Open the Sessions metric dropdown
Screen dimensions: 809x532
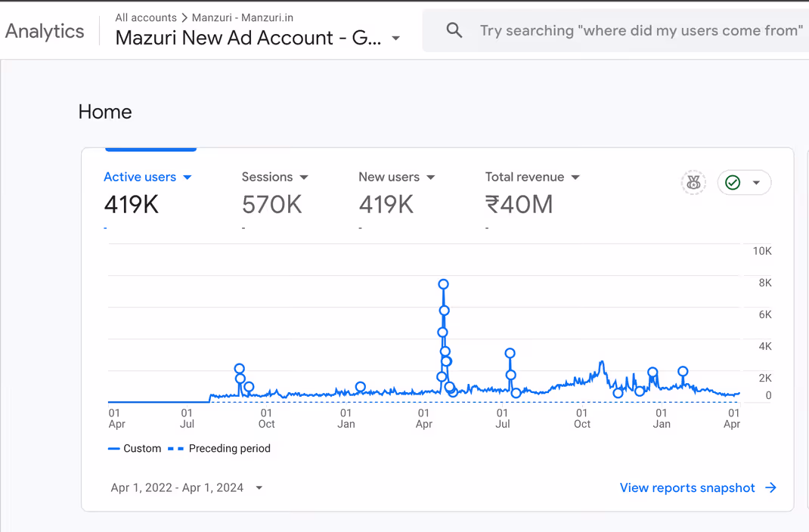pyautogui.click(x=275, y=177)
